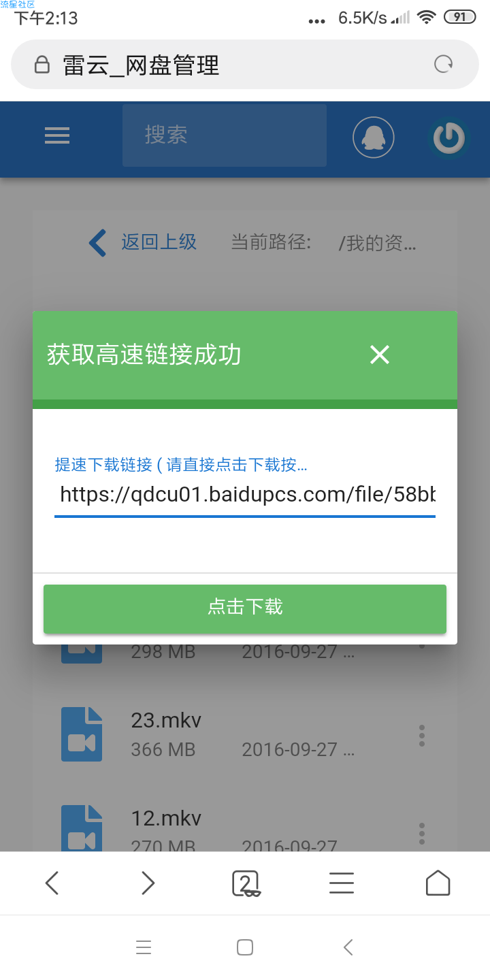Open the 23.mkv file entry
Image resolution: width=490 pixels, height=980 pixels.
click(245, 735)
